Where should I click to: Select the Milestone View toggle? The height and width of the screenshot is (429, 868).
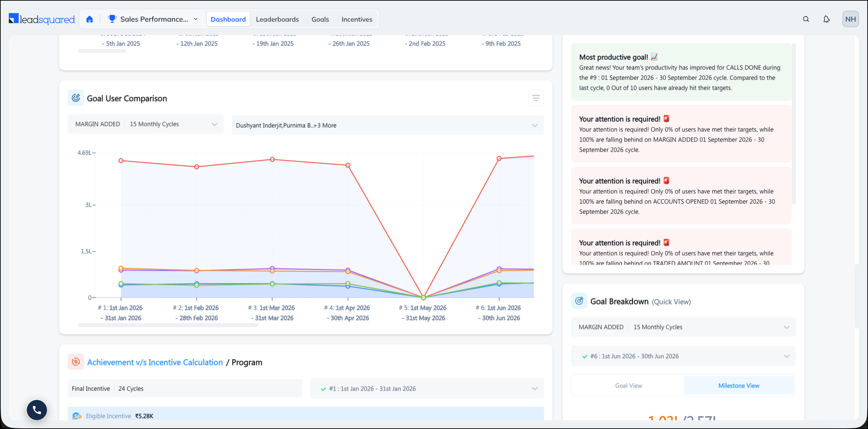click(739, 386)
